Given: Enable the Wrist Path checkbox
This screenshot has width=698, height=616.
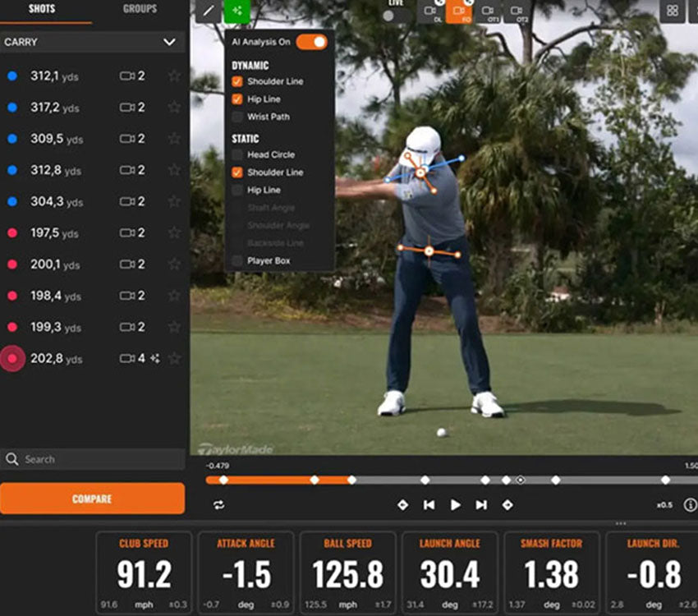Looking at the screenshot, I should (x=237, y=117).
